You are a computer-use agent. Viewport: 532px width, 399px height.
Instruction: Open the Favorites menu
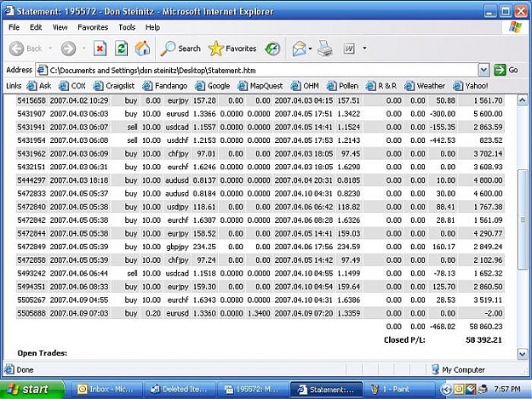click(x=93, y=27)
